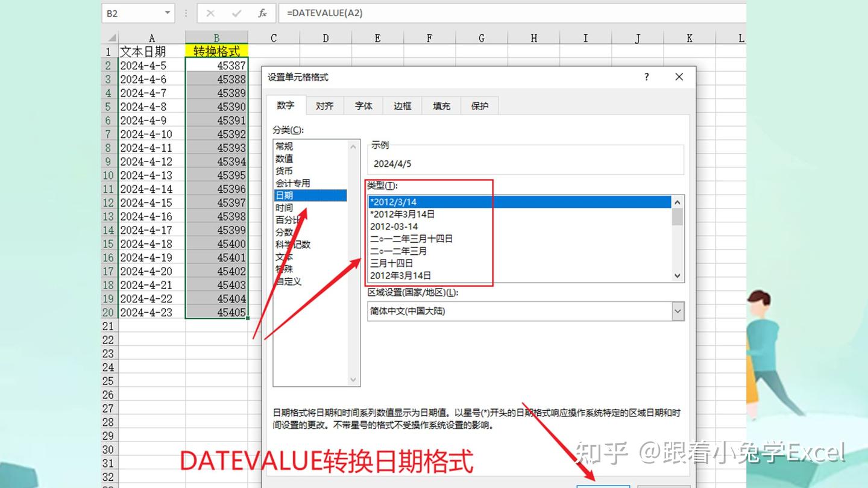Click the dialog help question mark icon
868x488 pixels.
[647, 77]
